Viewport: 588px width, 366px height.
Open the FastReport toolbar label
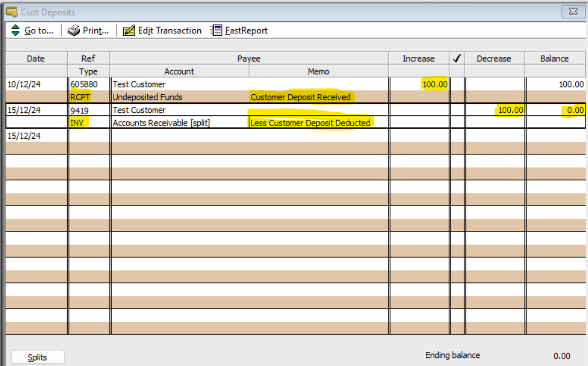(x=246, y=31)
